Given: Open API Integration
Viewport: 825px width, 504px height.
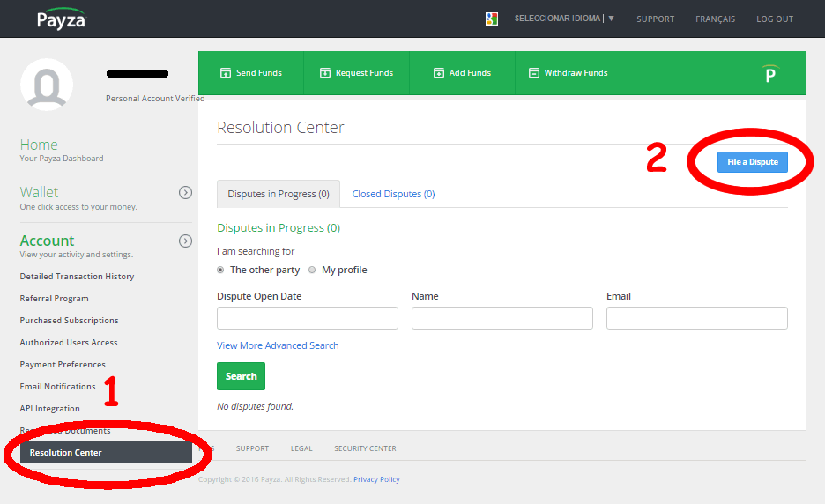Looking at the screenshot, I should pyautogui.click(x=50, y=409).
